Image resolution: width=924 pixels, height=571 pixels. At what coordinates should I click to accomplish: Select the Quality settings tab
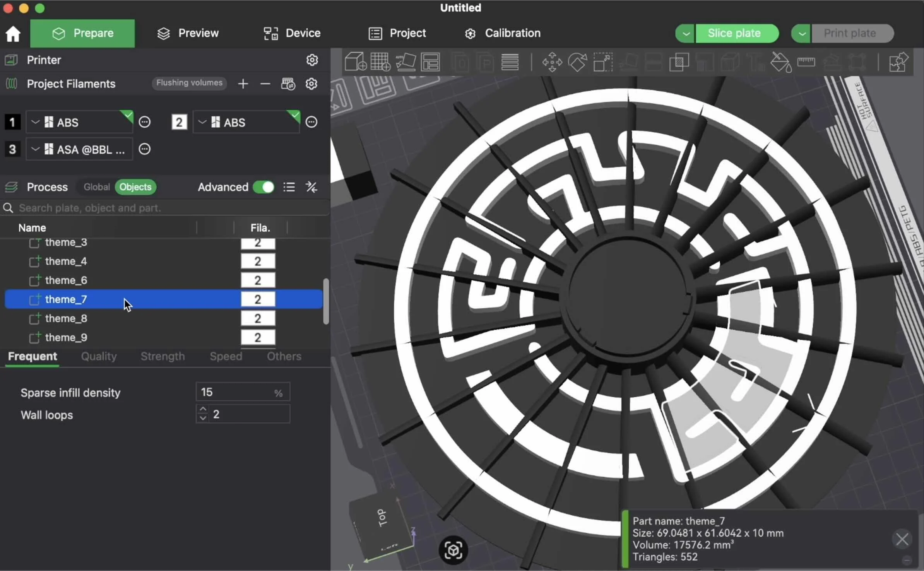tap(99, 356)
